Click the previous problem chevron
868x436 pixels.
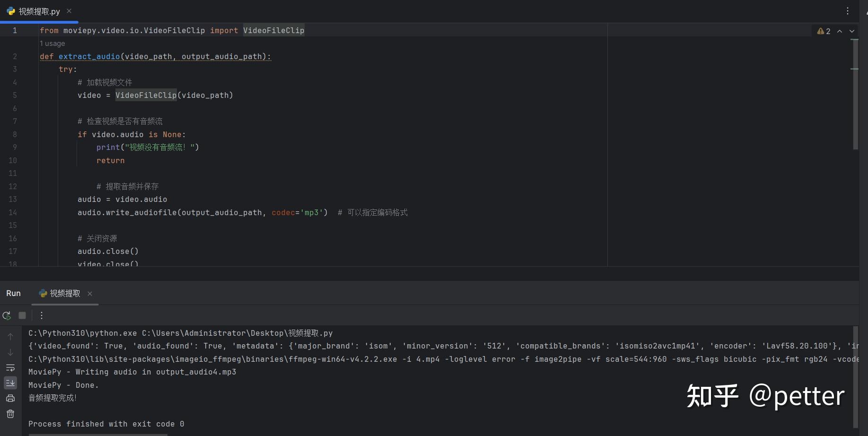[840, 31]
